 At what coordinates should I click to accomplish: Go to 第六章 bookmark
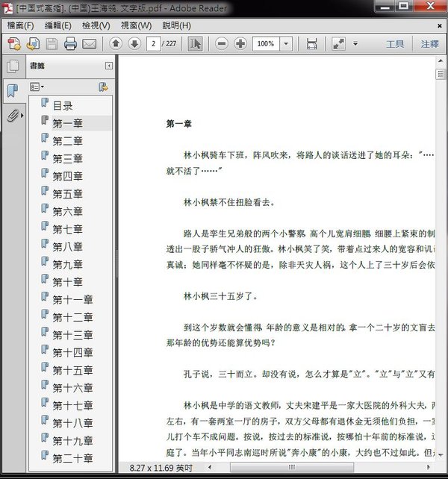coord(68,211)
